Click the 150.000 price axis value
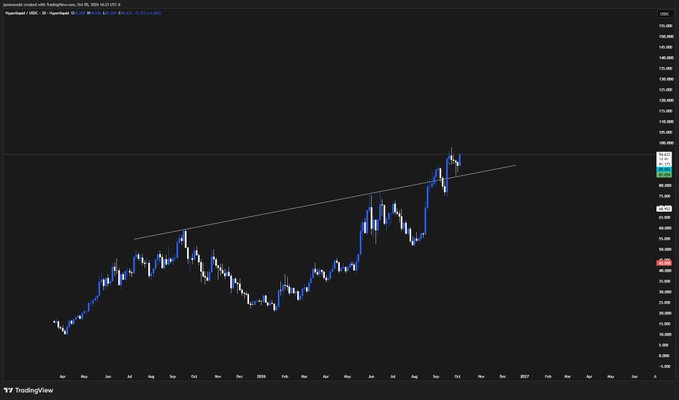The height and width of the screenshot is (400, 679). (x=666, y=36)
